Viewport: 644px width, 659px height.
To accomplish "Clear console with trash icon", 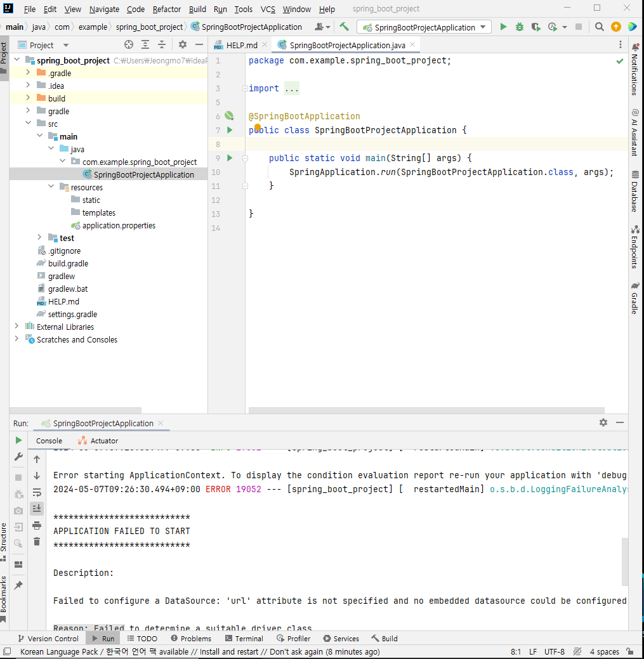I will [37, 542].
